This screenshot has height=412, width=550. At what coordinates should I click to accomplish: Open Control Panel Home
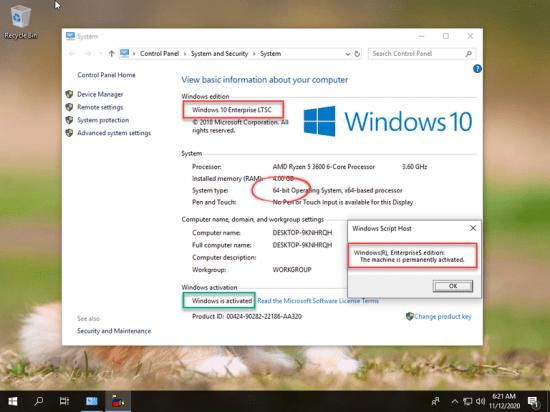106,75
